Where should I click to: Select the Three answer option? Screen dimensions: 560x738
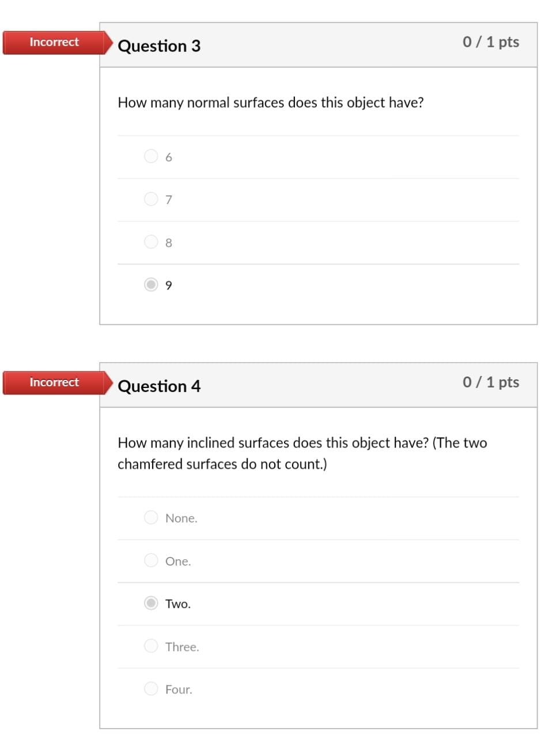tap(151, 646)
